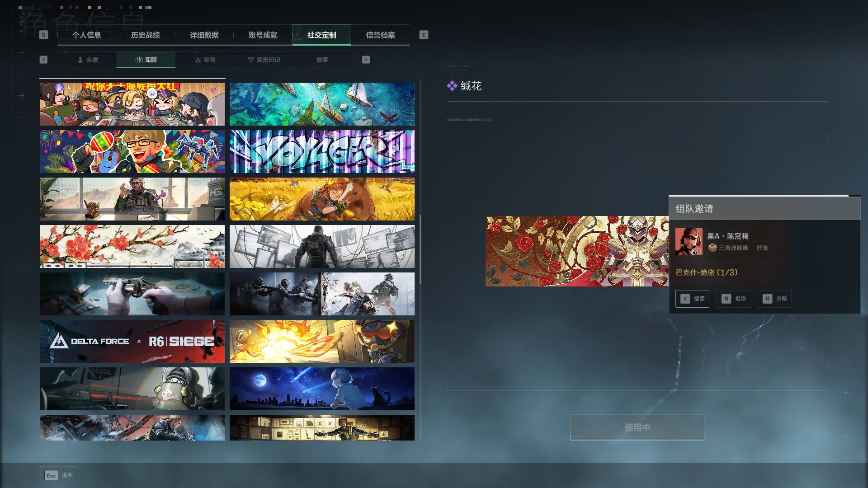Ignore the team invite with 忽略

click(774, 299)
